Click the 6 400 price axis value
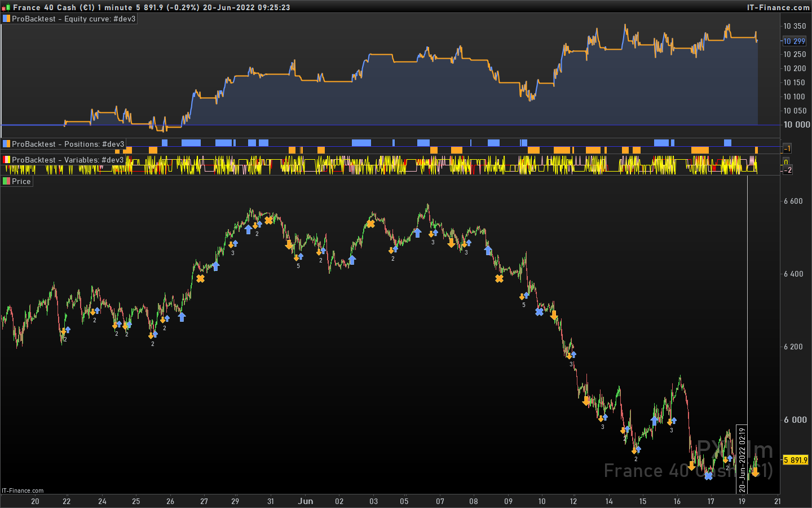Image resolution: width=812 pixels, height=508 pixels. click(x=793, y=274)
